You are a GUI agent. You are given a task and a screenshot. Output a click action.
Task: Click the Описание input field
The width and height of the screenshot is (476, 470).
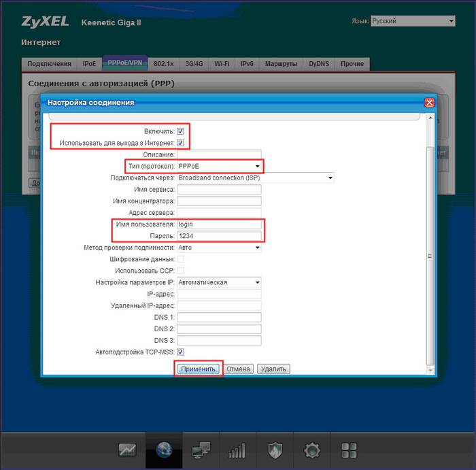click(x=219, y=154)
